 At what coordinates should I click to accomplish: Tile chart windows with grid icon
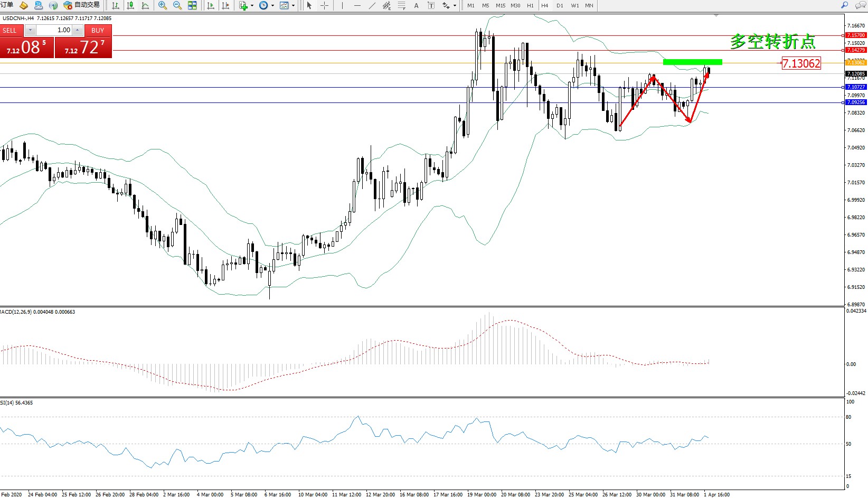point(192,5)
